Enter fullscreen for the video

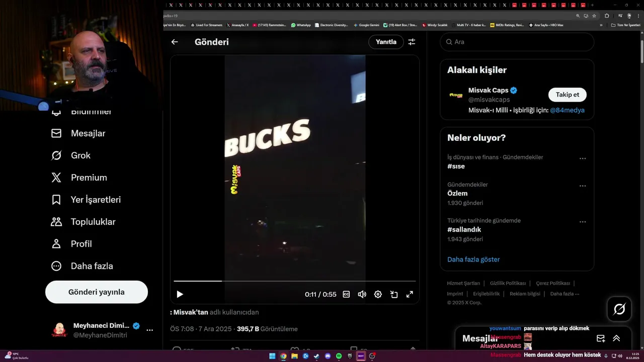tap(410, 294)
